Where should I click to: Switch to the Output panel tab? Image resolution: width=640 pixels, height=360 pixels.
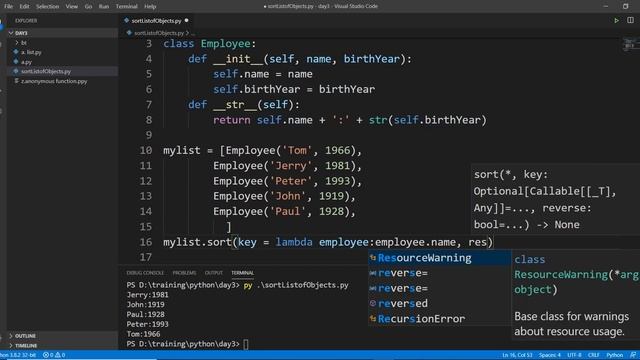(x=214, y=273)
